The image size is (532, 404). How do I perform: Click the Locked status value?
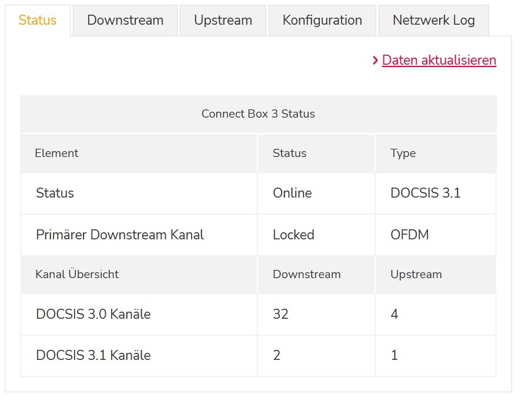click(x=293, y=235)
